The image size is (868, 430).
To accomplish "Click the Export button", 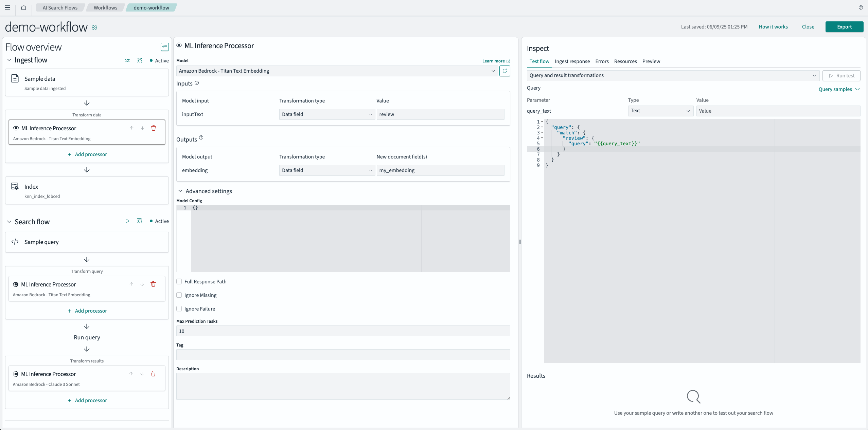I will click(844, 27).
